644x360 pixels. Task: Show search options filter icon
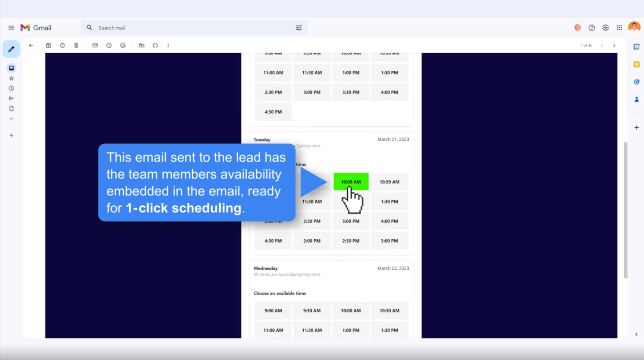click(x=299, y=28)
